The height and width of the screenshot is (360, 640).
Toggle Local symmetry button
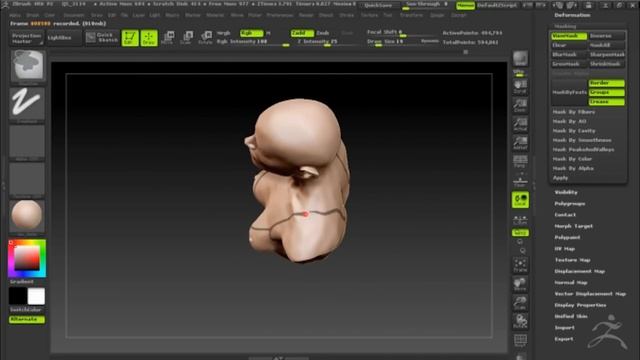520,200
